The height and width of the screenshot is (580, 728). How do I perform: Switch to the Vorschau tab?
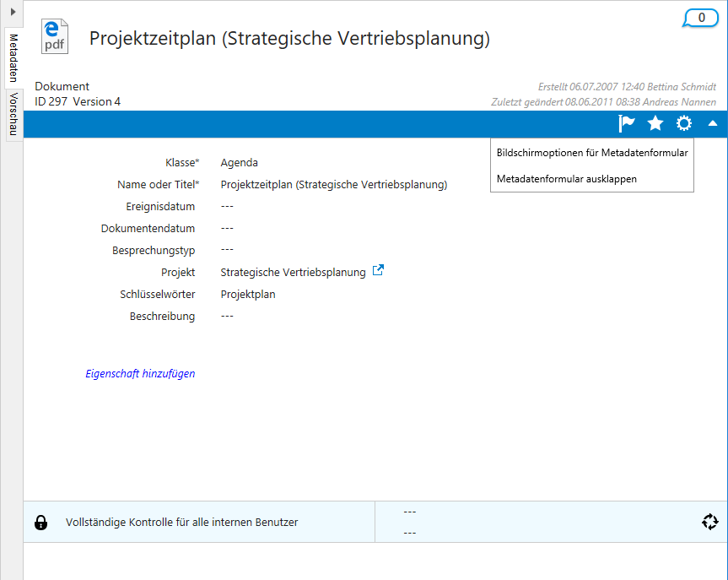[x=13, y=114]
